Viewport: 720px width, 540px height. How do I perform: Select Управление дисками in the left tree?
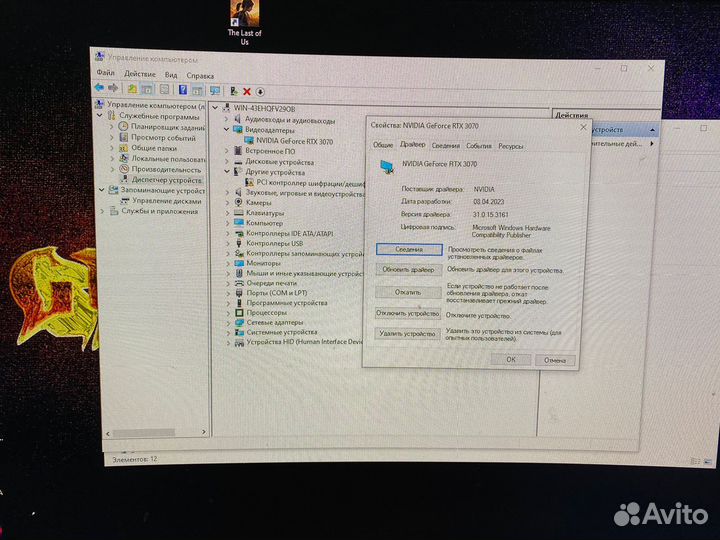pos(167,201)
